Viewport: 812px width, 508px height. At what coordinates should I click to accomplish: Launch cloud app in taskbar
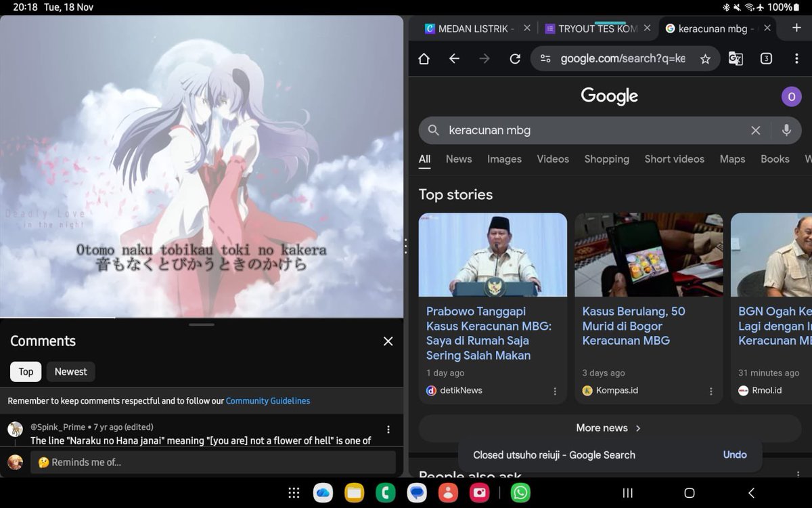(x=323, y=493)
